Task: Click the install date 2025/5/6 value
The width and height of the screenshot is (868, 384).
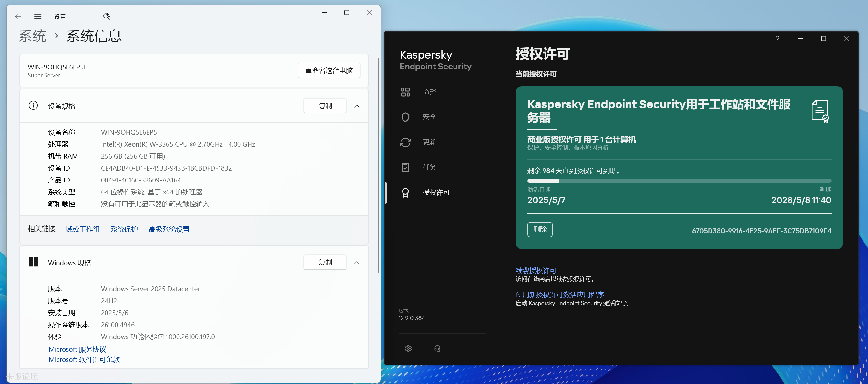Action: tap(115, 313)
